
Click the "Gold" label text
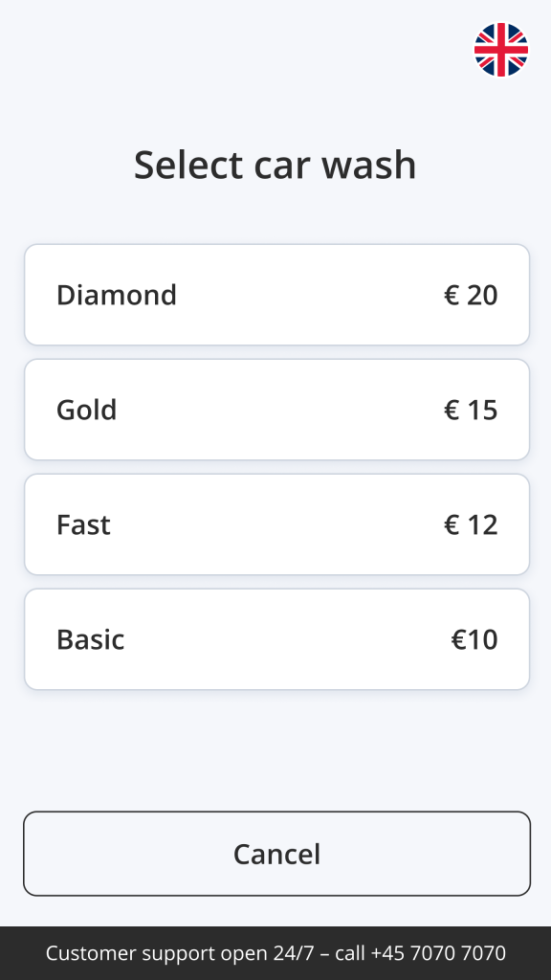87,410
